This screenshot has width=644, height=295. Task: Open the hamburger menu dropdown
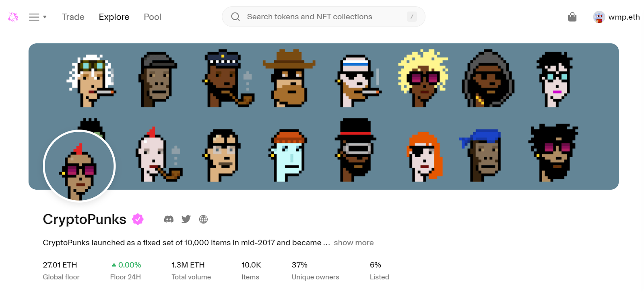click(x=38, y=17)
